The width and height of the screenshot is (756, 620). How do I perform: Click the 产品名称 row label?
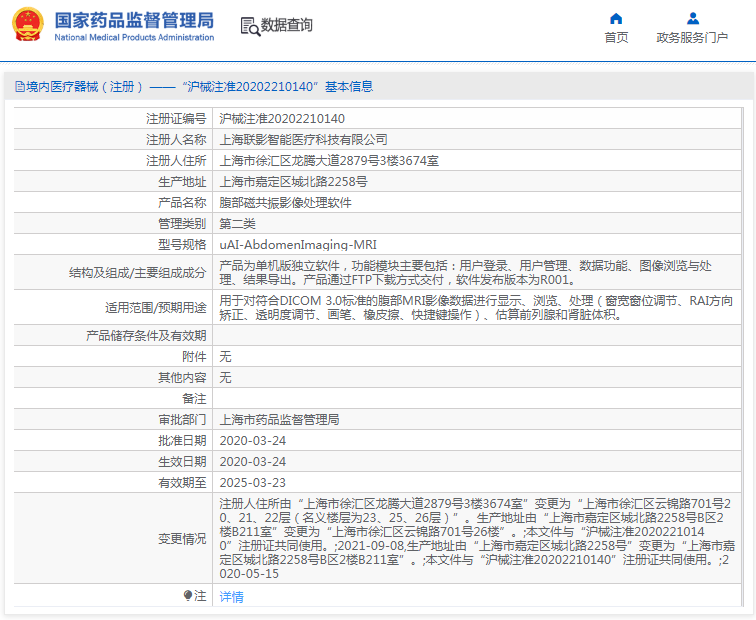(182, 202)
